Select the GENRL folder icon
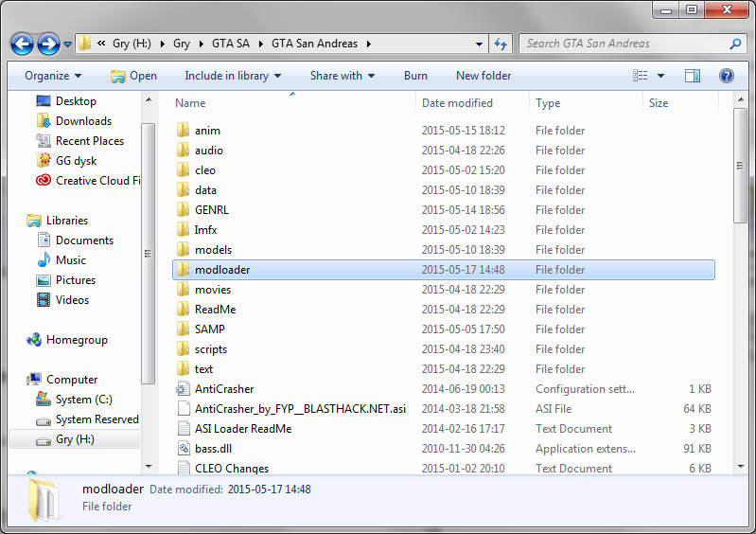Screen dimensions: 756x534 click(x=183, y=209)
